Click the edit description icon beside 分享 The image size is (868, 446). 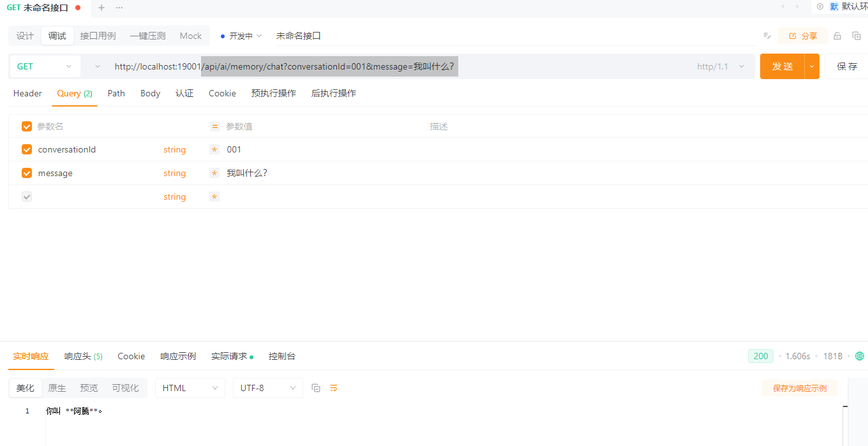(x=767, y=36)
